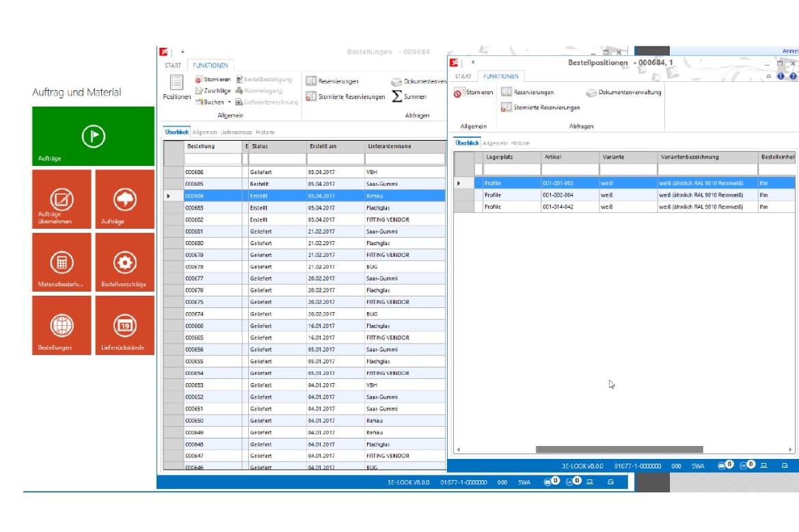The width and height of the screenshot is (799, 532).
Task: Open Allgemein tab in Bestellungen window
Action: (205, 132)
